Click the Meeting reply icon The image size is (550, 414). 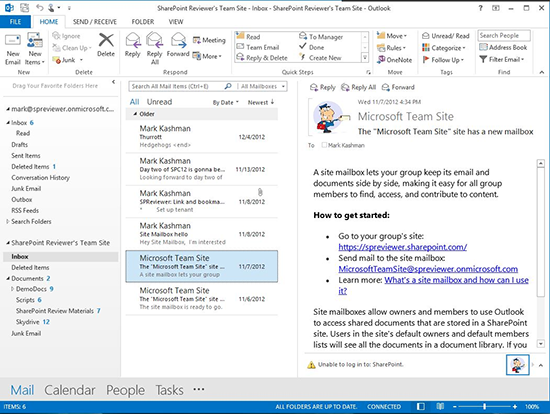(196, 40)
